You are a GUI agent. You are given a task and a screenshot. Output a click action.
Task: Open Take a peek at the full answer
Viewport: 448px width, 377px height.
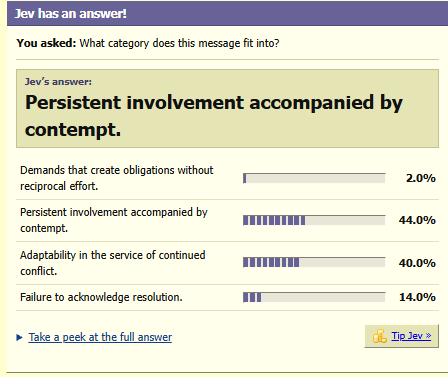point(100,337)
